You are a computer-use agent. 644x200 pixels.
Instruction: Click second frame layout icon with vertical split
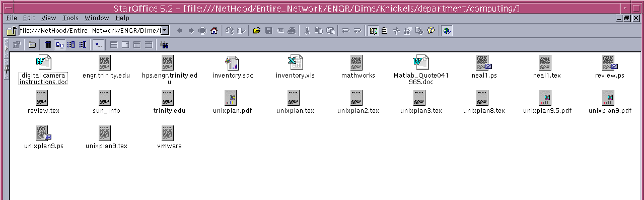coord(125,45)
